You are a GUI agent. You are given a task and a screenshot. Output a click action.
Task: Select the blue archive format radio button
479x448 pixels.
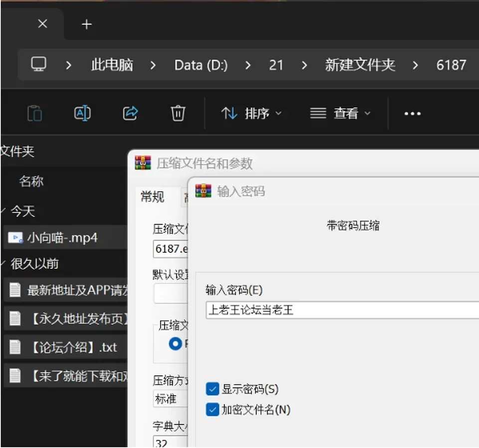point(175,344)
